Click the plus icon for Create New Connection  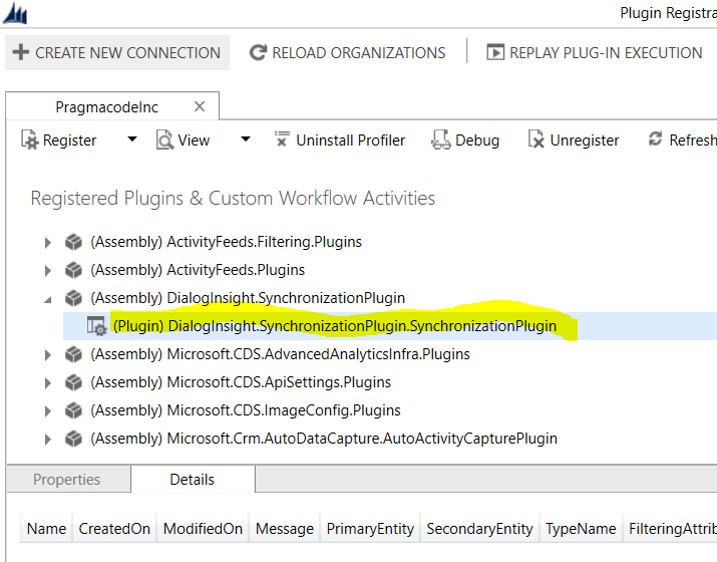[21, 52]
